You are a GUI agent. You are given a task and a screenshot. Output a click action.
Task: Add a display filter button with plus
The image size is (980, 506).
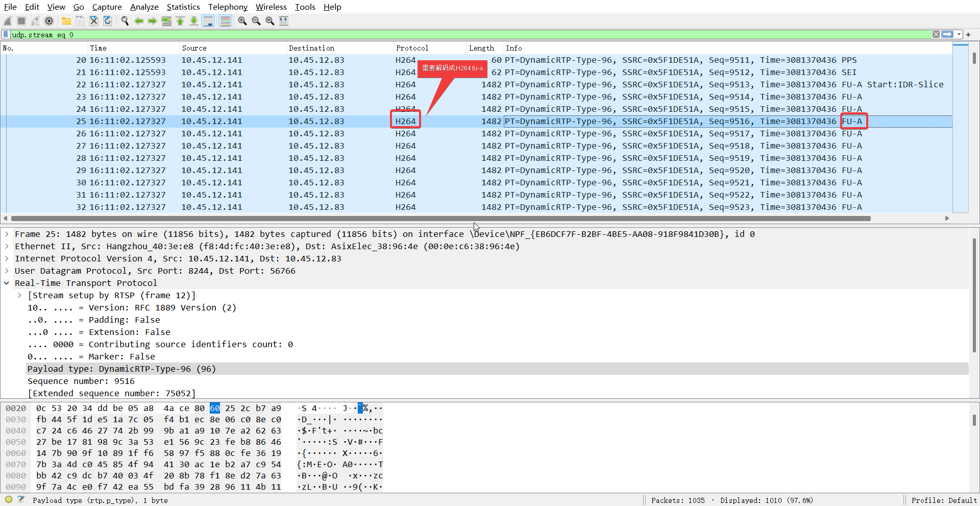(968, 35)
